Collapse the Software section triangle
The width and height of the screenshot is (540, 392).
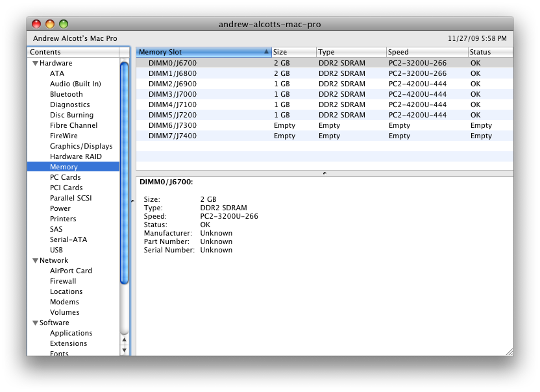pyautogui.click(x=35, y=323)
